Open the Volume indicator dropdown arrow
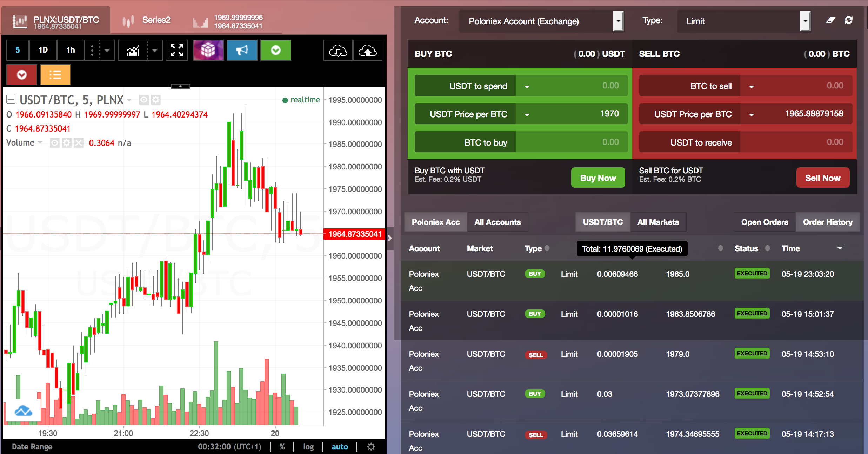The width and height of the screenshot is (868, 454). pos(40,142)
